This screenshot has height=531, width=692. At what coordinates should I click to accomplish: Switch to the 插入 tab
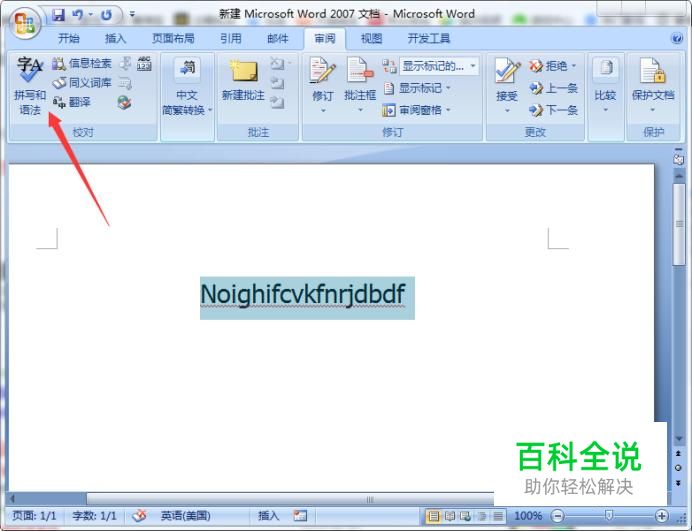(115, 39)
